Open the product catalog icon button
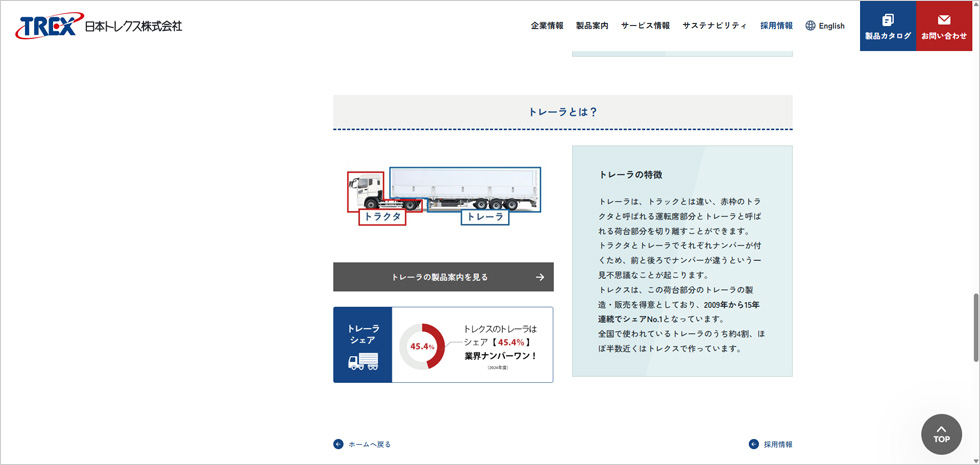Screen dimensions: 980x465 pos(888,20)
